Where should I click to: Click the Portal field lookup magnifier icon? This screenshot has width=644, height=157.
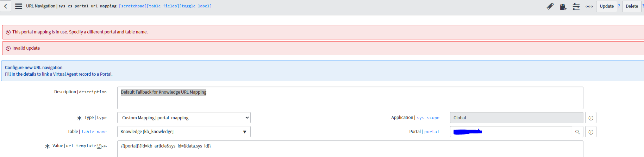coord(577,132)
